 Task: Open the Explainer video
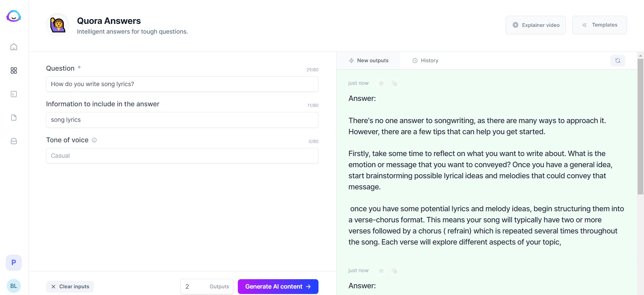point(535,25)
